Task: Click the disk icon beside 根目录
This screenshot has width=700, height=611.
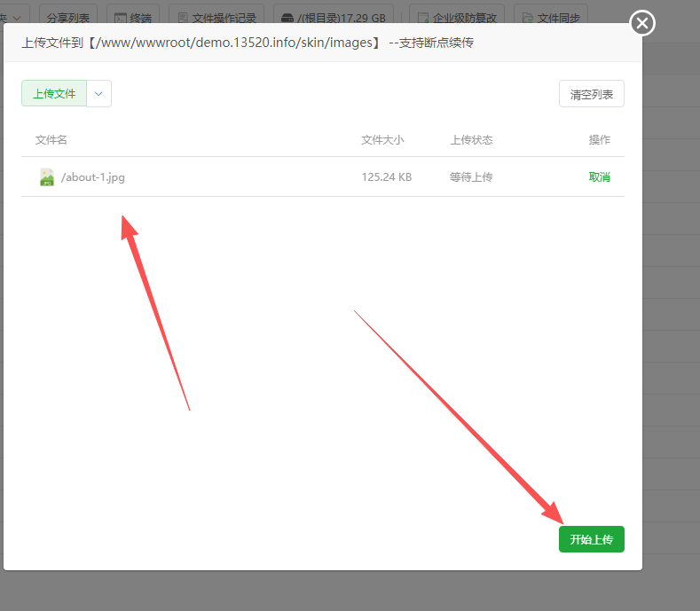Action: coord(287,19)
